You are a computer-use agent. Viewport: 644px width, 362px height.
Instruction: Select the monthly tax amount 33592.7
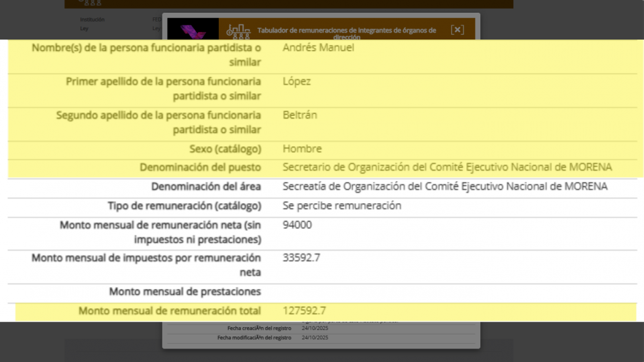(301, 257)
